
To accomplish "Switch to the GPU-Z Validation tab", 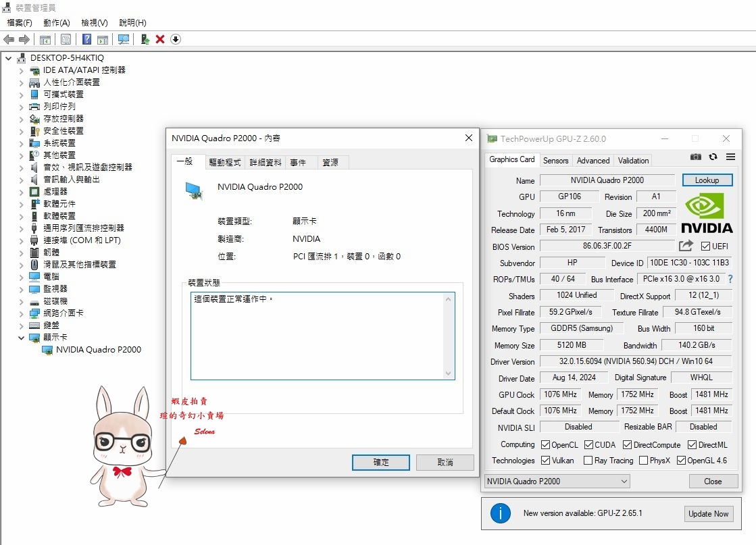I will [633, 161].
